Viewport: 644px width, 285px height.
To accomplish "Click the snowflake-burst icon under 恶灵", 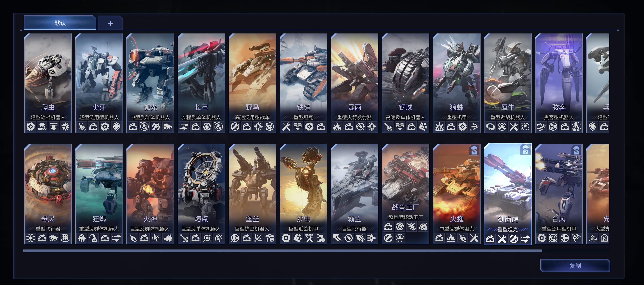I will click(x=31, y=238).
